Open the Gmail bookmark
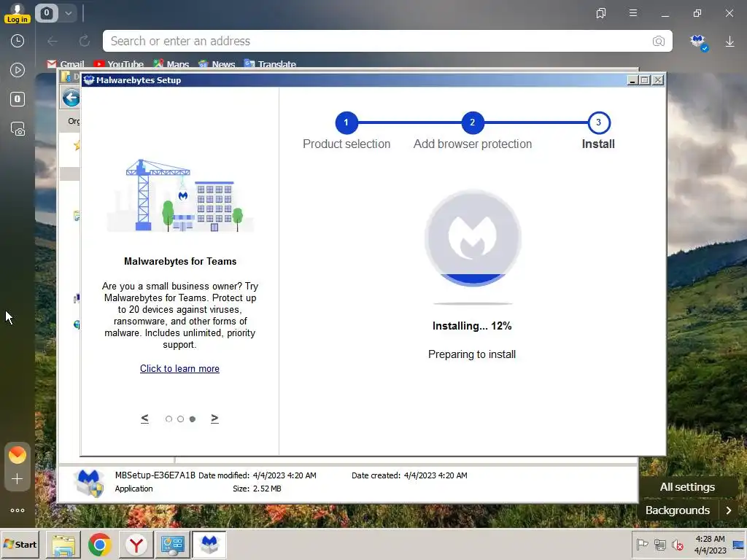Image resolution: width=747 pixels, height=560 pixels. tap(65, 64)
